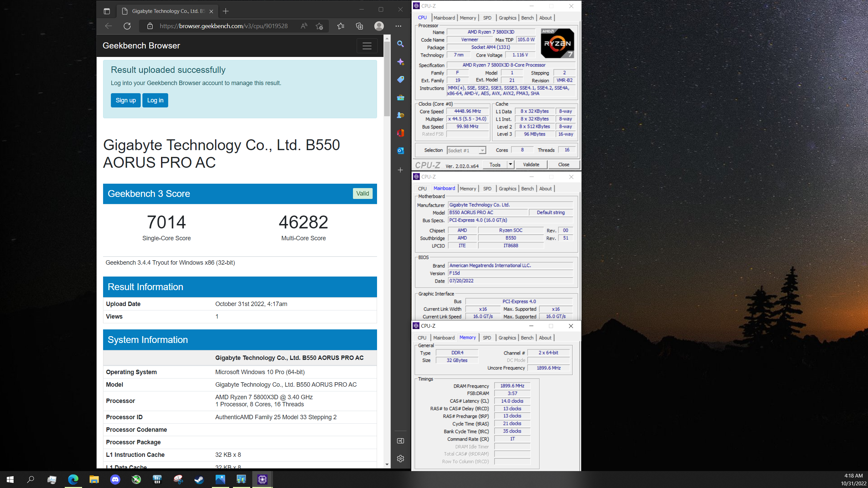Open File Explorer from taskbar

[94, 479]
